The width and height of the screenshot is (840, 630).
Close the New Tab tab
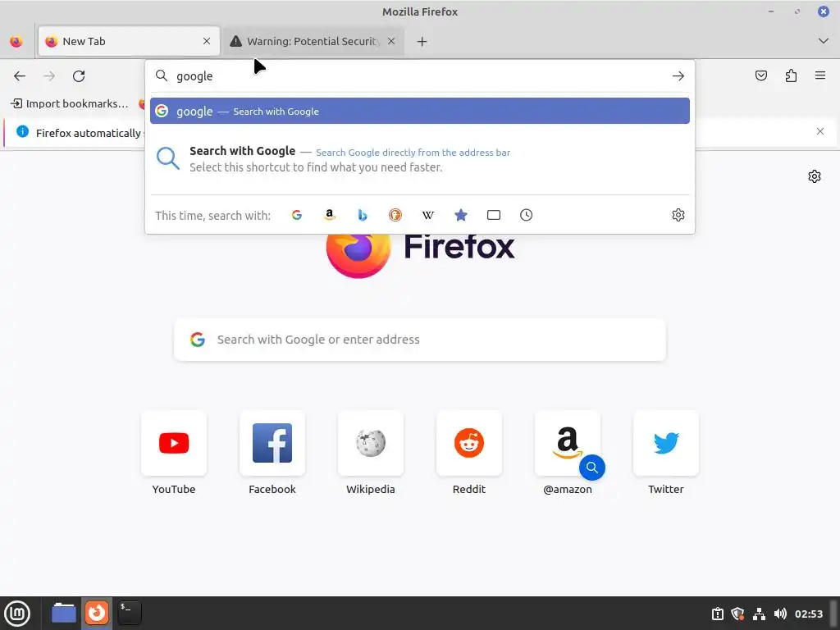207,41
